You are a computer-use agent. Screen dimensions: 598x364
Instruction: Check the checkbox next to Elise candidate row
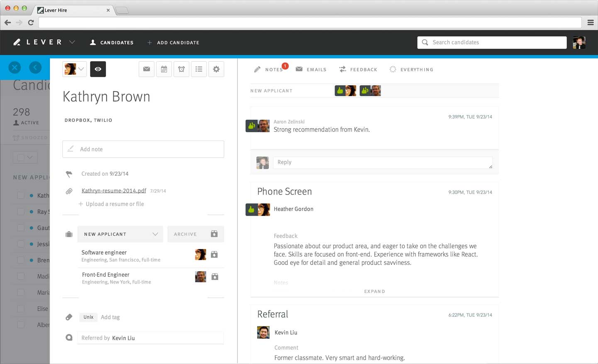(21, 309)
